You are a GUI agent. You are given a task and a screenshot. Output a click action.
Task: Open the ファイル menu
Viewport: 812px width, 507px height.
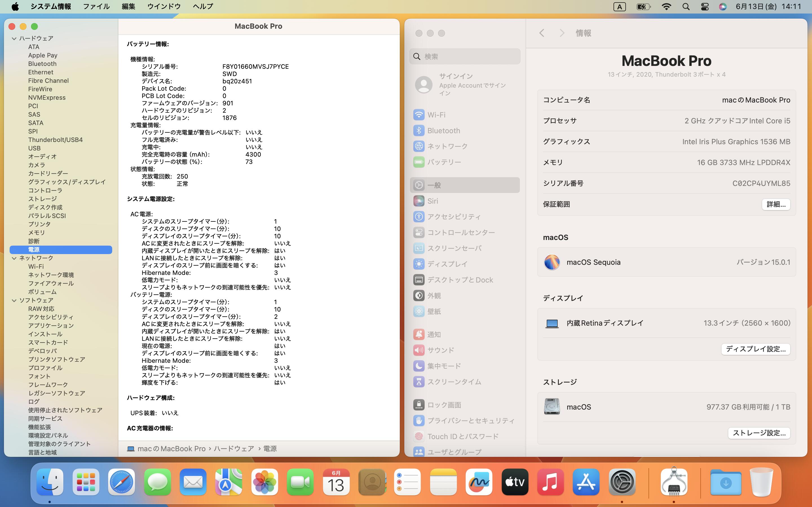(96, 6)
